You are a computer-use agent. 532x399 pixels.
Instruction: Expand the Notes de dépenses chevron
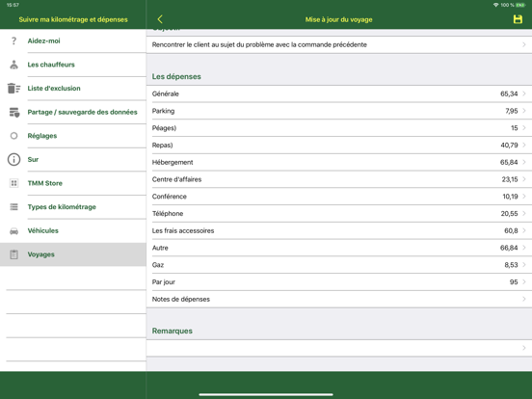click(524, 299)
